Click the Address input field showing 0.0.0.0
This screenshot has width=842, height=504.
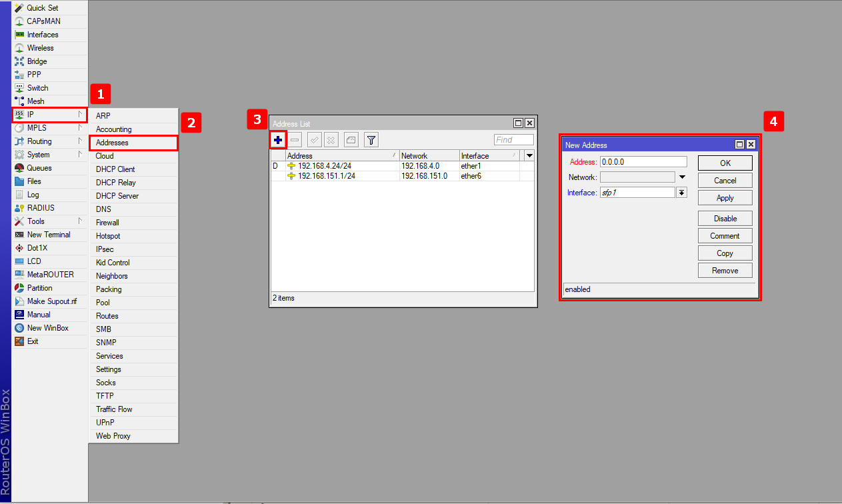[x=643, y=162]
